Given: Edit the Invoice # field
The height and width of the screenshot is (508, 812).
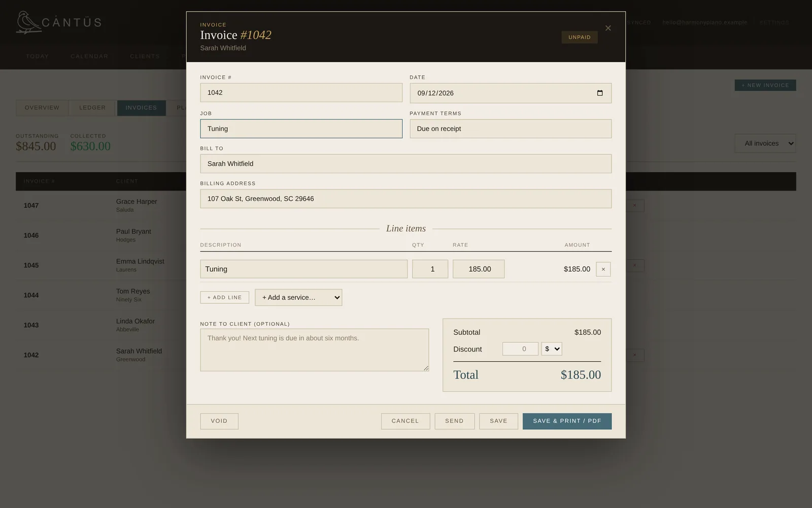Looking at the screenshot, I should coord(301,93).
